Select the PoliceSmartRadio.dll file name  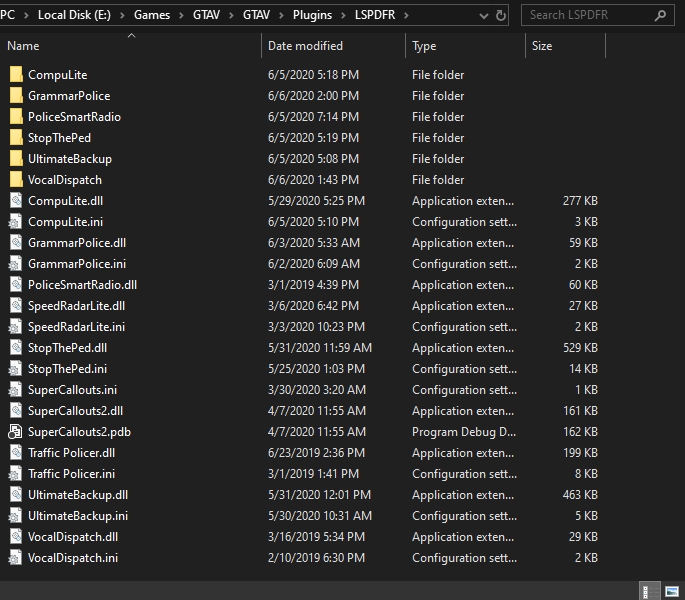(82, 285)
